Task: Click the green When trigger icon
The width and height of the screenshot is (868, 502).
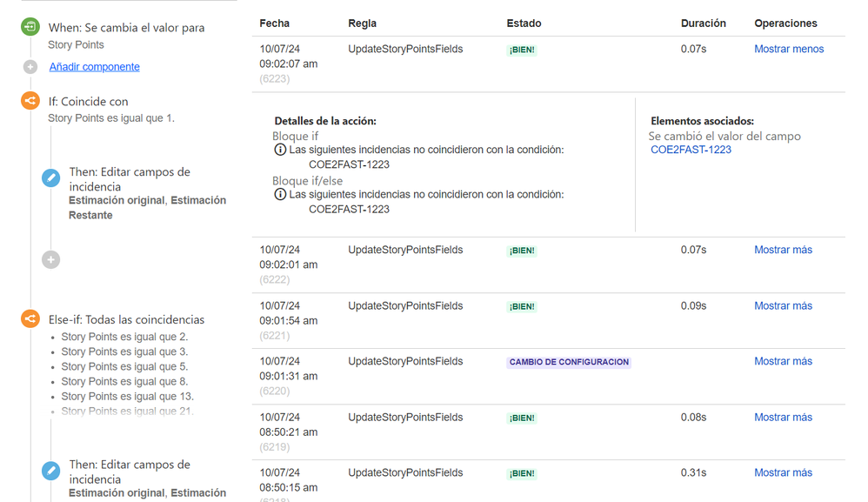Action: (x=30, y=27)
